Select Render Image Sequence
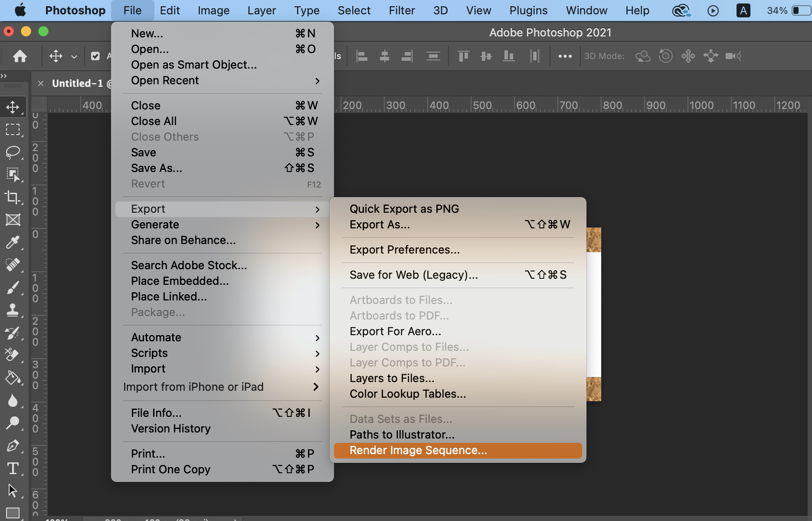 [x=418, y=450]
